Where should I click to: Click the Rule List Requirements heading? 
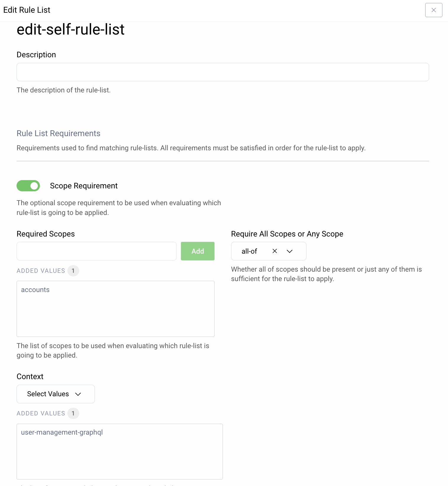tap(58, 133)
